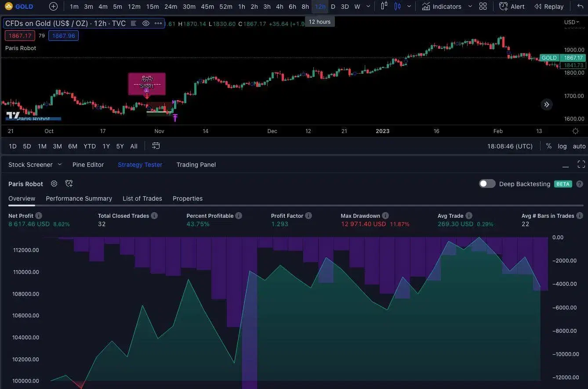Open the USD currency dropdown
Image resolution: width=588 pixels, height=389 pixels.
572,22
